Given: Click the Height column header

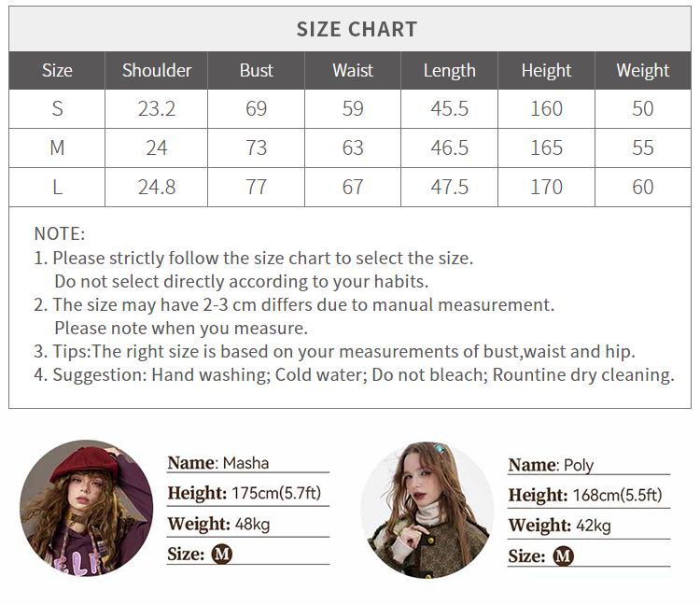Looking at the screenshot, I should 546,70.
